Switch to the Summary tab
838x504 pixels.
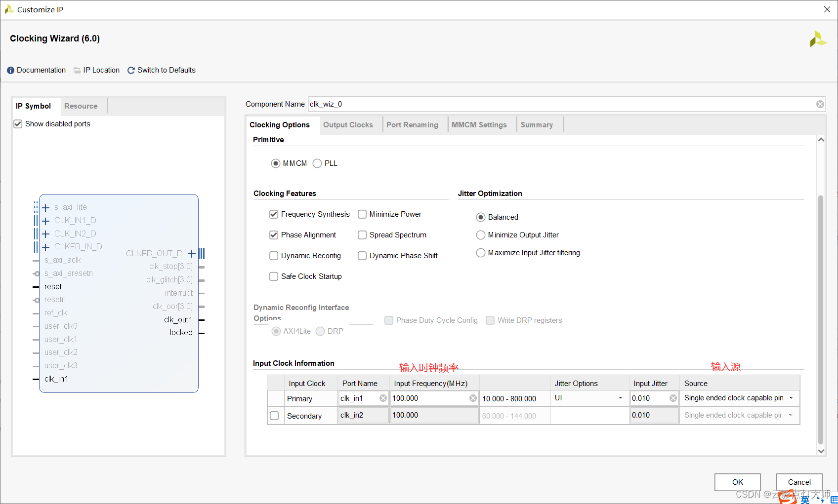tap(537, 125)
